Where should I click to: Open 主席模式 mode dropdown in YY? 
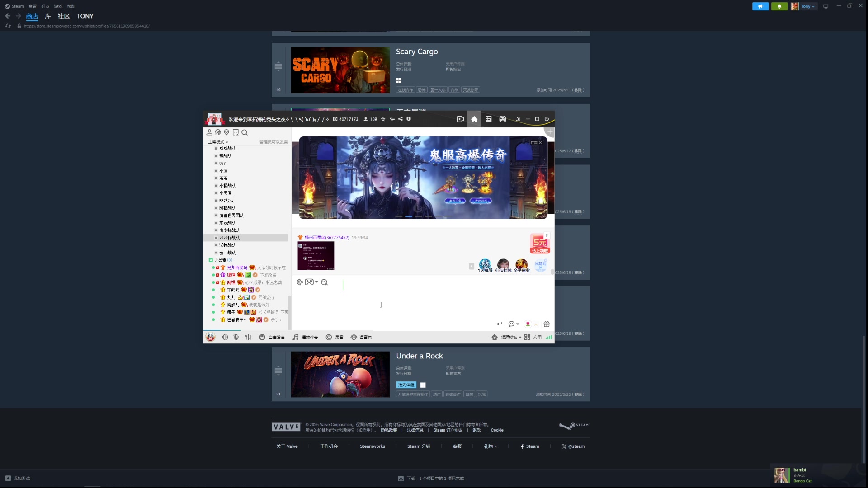point(218,142)
